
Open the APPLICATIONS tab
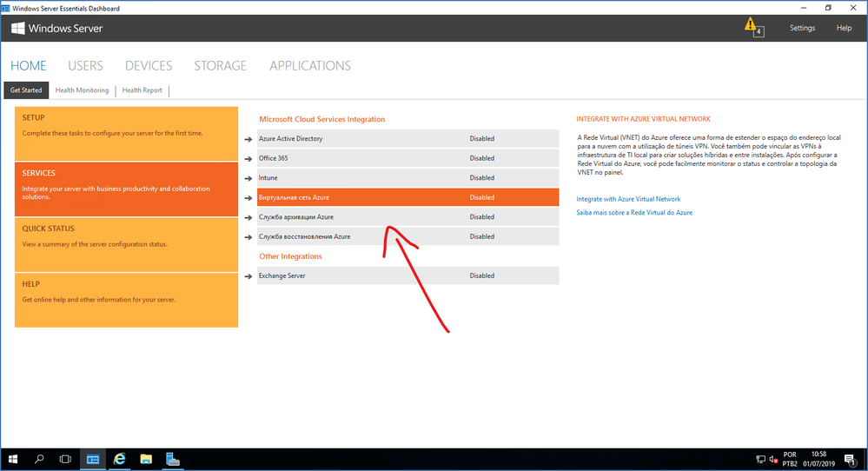click(310, 66)
